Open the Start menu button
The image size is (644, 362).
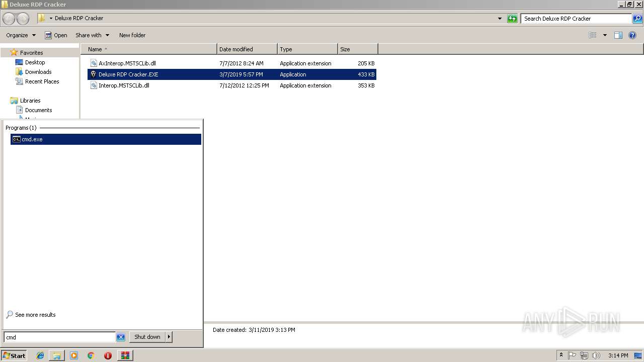[14, 355]
